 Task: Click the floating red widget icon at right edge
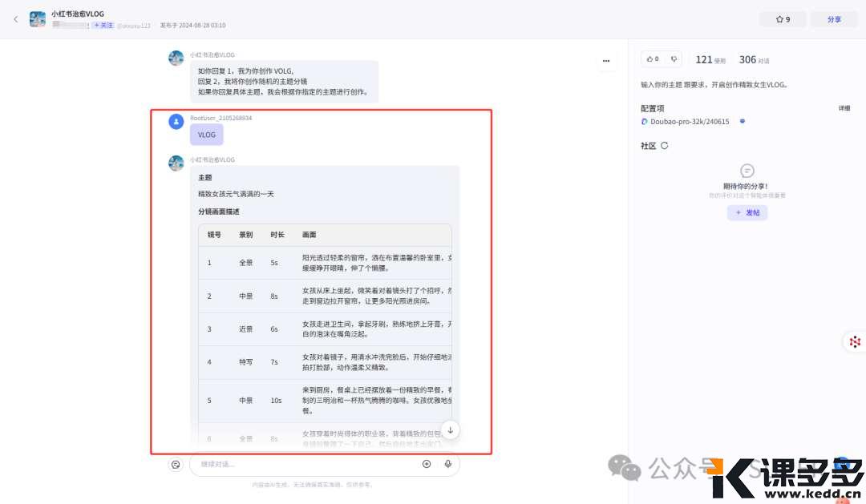(855, 342)
